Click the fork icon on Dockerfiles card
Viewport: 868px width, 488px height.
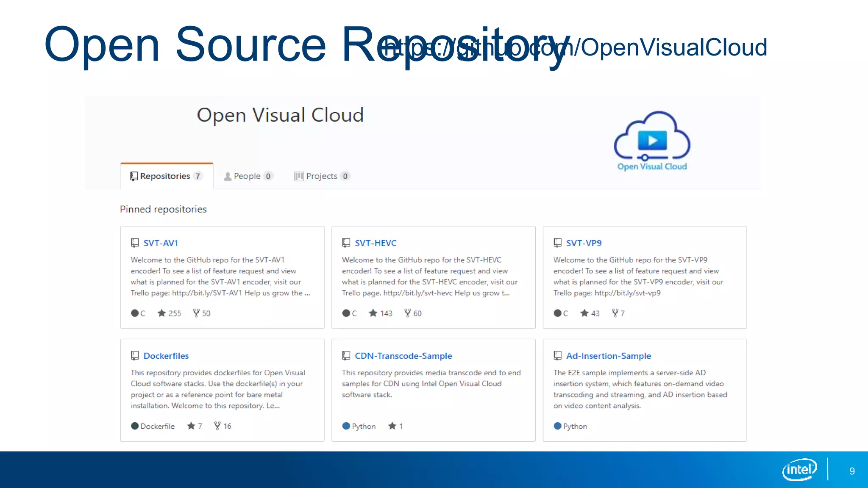click(217, 426)
